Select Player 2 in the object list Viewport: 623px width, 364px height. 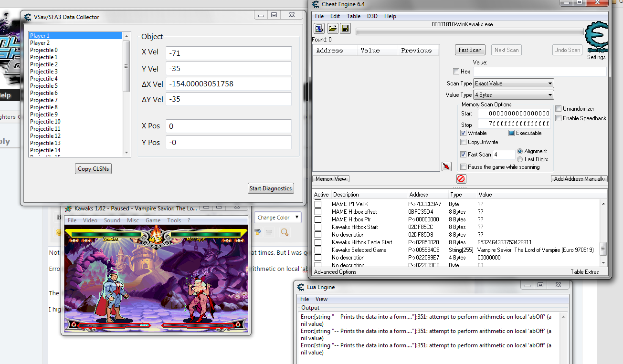point(76,43)
